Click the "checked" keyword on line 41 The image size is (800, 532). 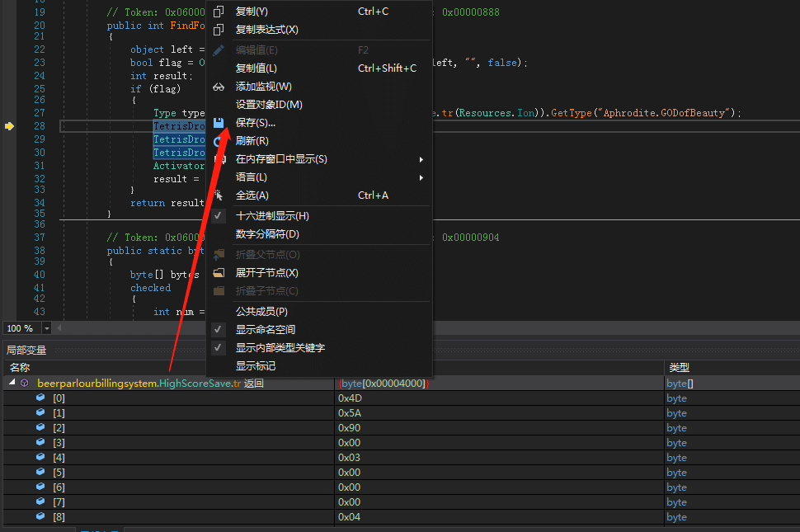click(150, 288)
